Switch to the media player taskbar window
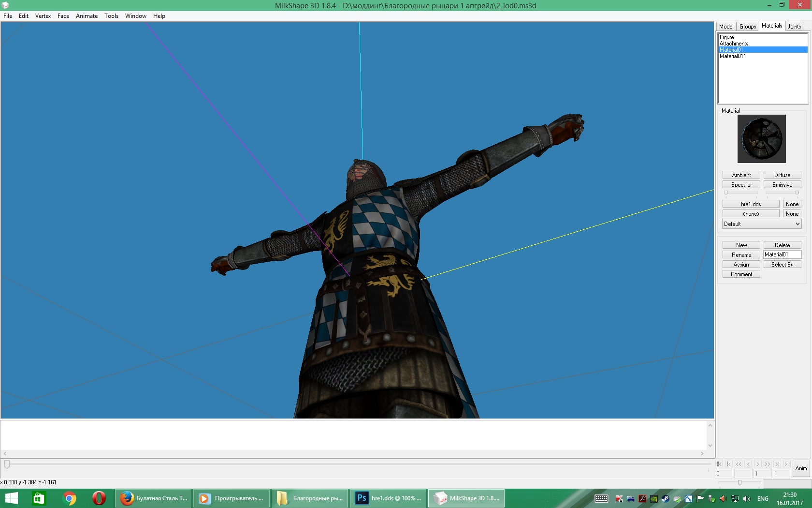 pos(232,498)
